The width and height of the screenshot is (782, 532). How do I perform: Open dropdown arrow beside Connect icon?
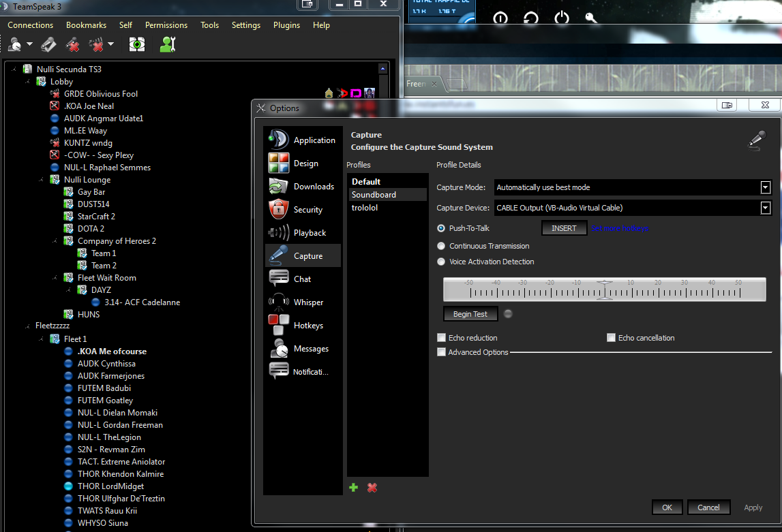click(29, 44)
